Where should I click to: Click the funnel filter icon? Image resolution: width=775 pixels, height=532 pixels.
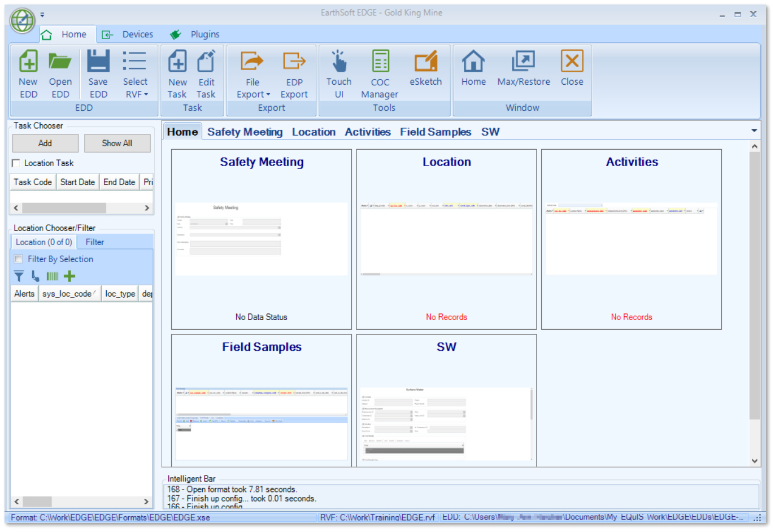pos(19,276)
